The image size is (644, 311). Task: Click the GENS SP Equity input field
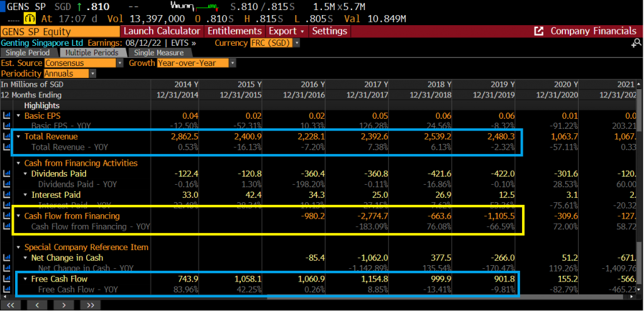tap(60, 31)
